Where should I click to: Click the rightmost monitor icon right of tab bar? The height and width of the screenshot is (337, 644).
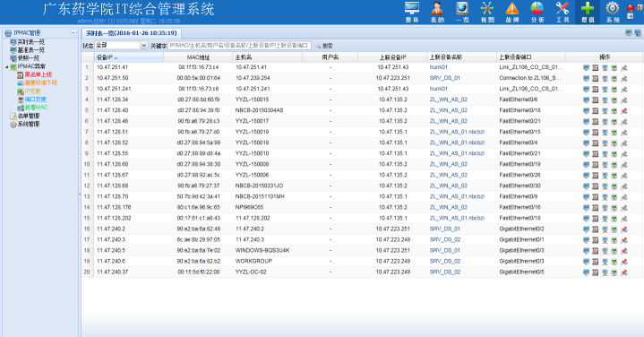[x=638, y=33]
